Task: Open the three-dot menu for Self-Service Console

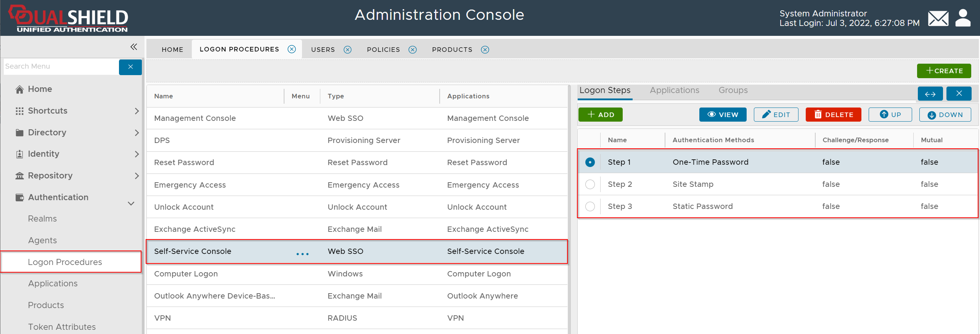Action: pos(302,254)
